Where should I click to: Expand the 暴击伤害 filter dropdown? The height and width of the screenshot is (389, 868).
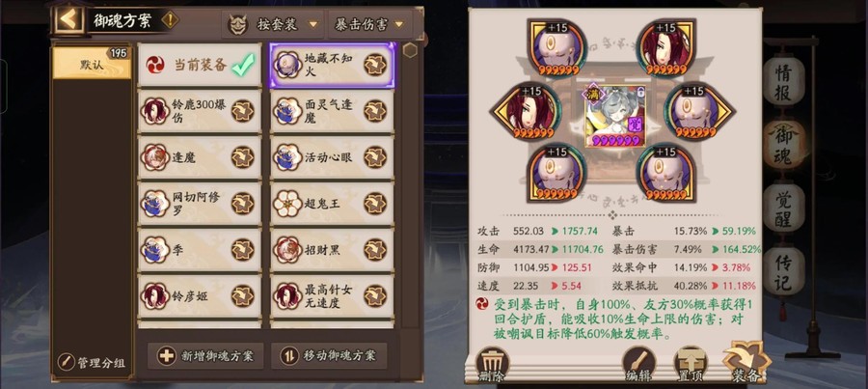coord(369,24)
